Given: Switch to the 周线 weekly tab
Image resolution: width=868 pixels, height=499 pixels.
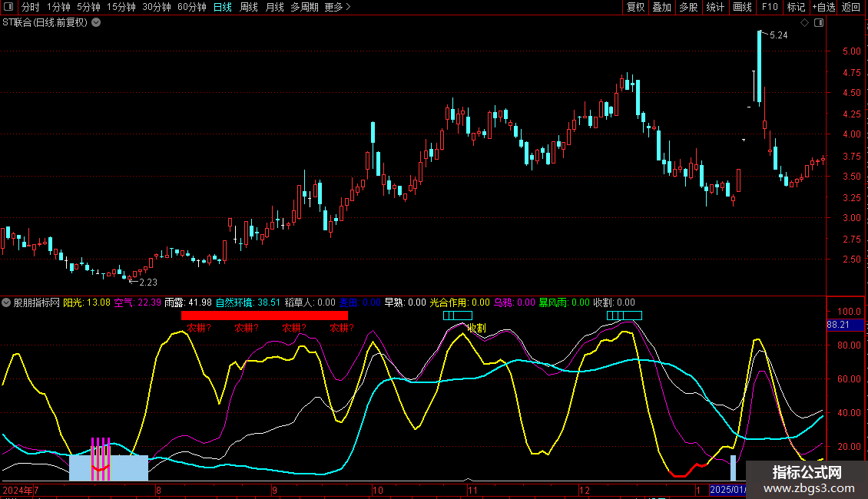Looking at the screenshot, I should (249, 7).
